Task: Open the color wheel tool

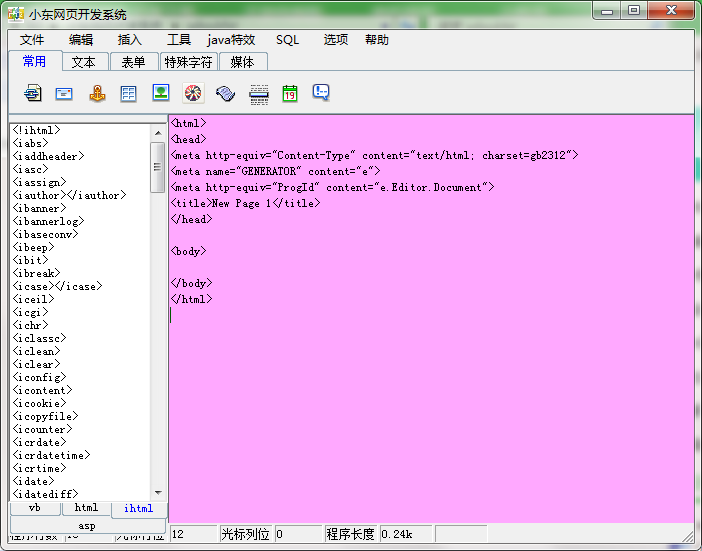Action: point(193,93)
